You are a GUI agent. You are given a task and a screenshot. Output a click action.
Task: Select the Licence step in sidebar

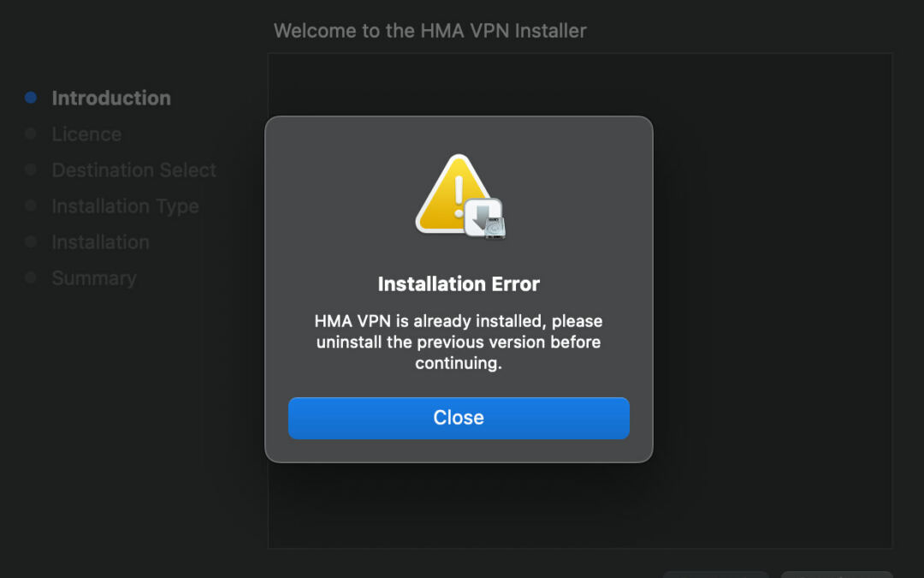pos(86,134)
